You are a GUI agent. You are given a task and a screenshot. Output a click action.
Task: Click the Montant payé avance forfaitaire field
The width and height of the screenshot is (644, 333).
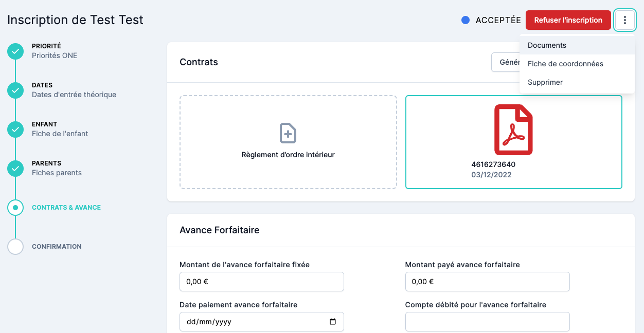tap(487, 282)
